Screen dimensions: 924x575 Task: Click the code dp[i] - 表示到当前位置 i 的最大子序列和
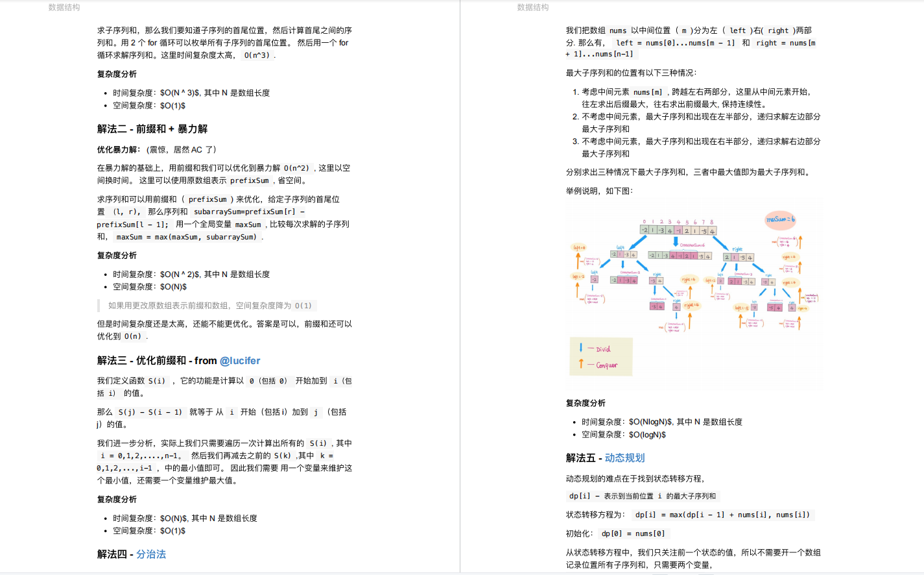(643, 496)
